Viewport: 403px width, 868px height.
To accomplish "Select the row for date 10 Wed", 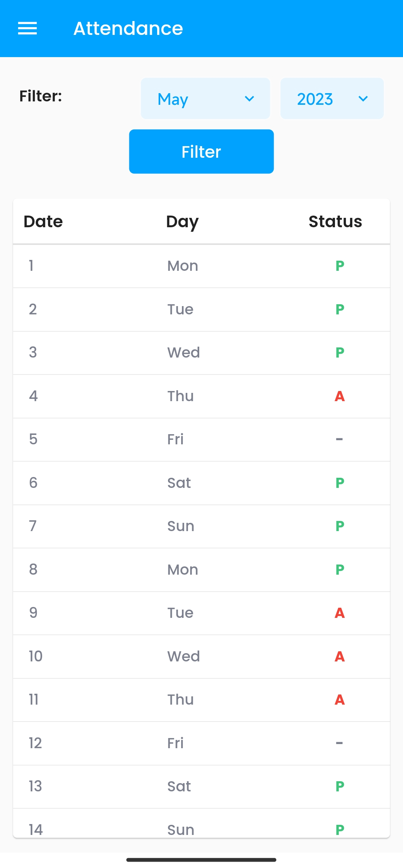I will tap(201, 657).
